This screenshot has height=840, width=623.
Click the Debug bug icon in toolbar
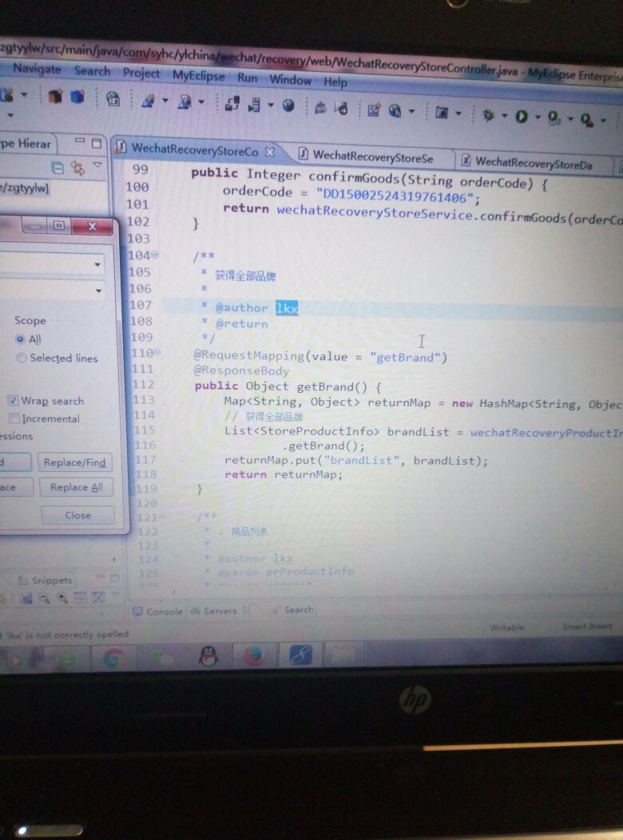[x=488, y=116]
